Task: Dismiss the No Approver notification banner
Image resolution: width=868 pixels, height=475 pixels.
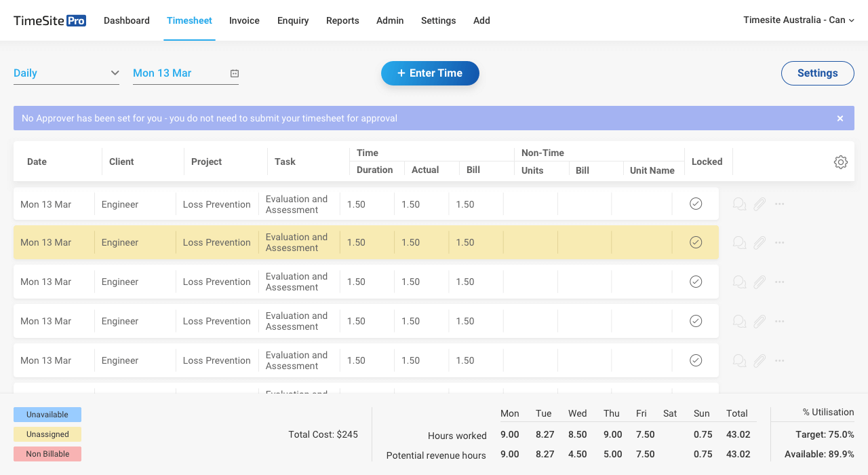Action: click(840, 118)
